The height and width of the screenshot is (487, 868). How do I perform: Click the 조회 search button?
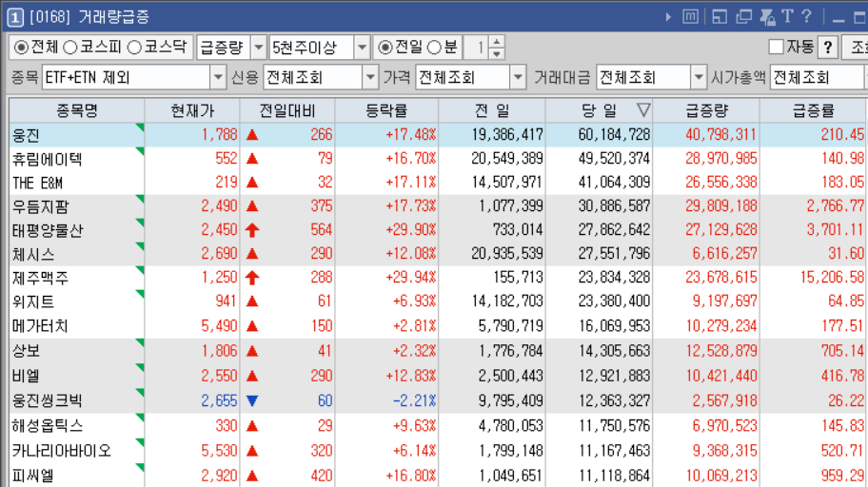(856, 48)
